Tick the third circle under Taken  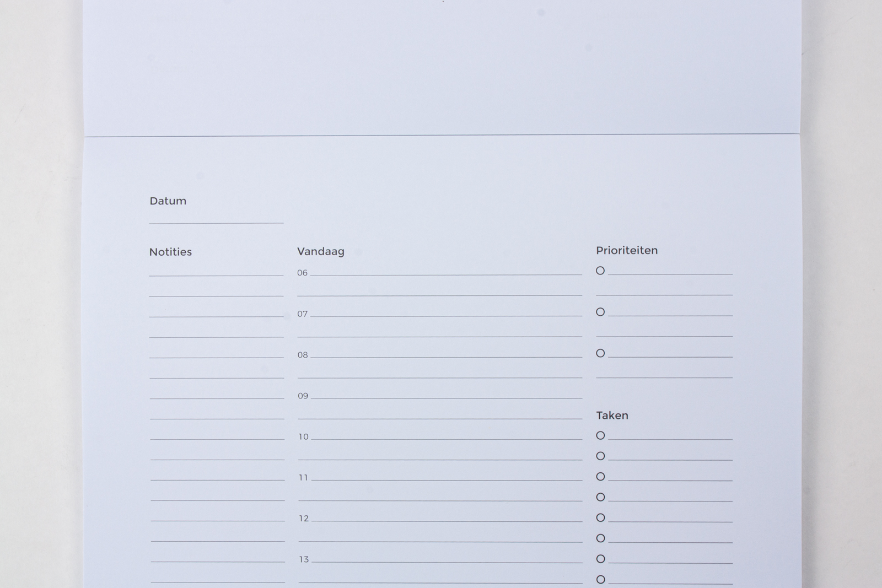tap(600, 477)
